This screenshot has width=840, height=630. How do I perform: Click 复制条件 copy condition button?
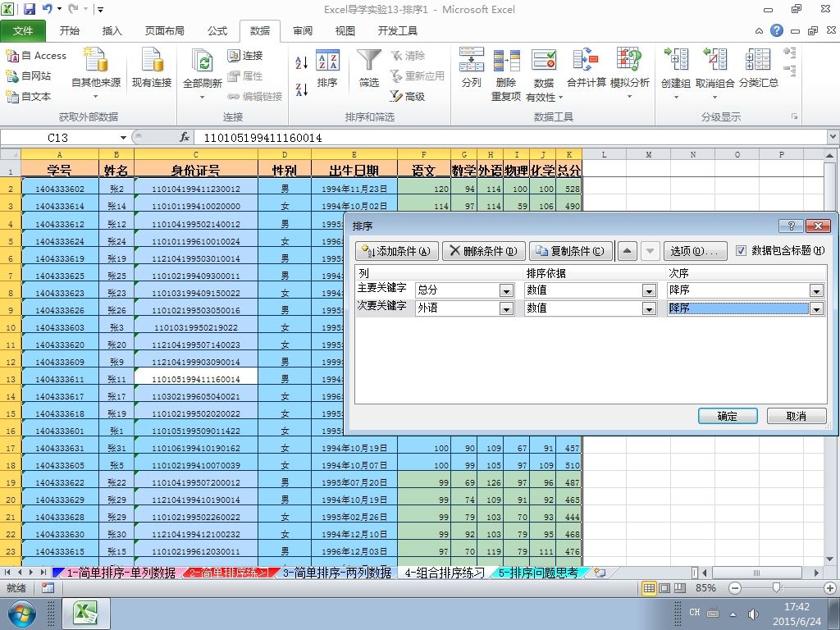click(571, 251)
